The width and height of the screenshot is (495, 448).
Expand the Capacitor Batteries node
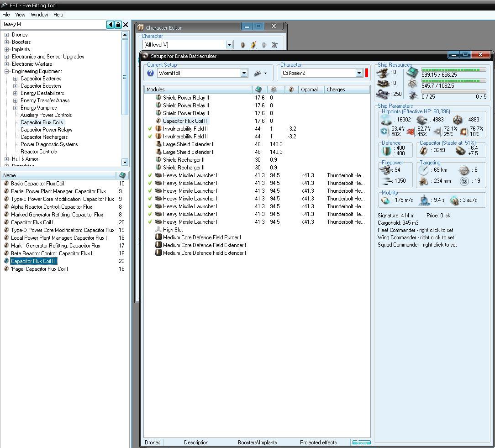pos(15,79)
